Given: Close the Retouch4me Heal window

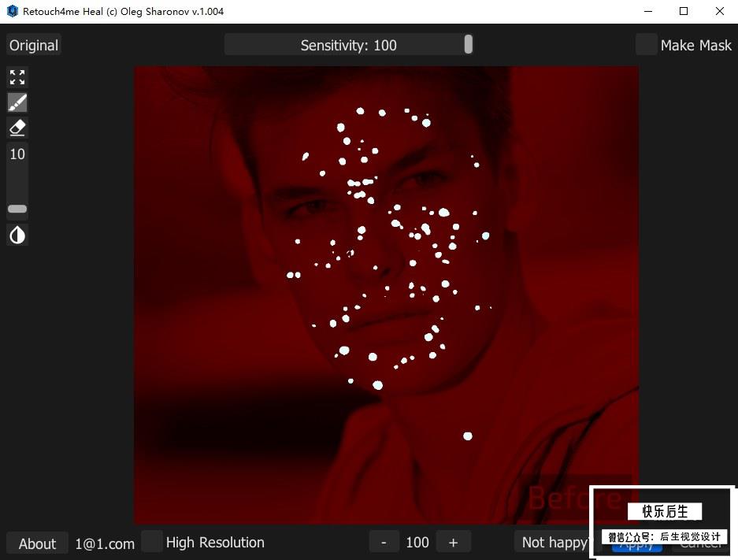Looking at the screenshot, I should coord(720,11).
